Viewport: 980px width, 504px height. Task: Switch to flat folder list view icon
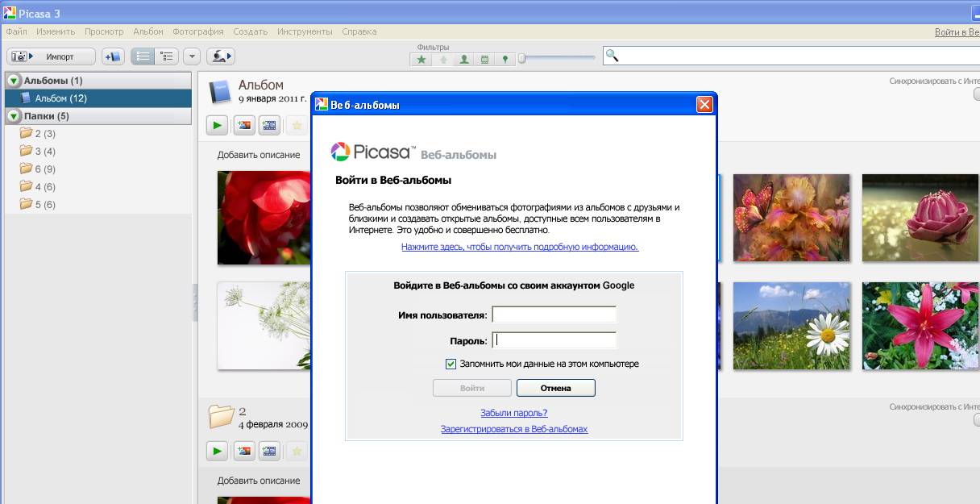[x=143, y=56]
